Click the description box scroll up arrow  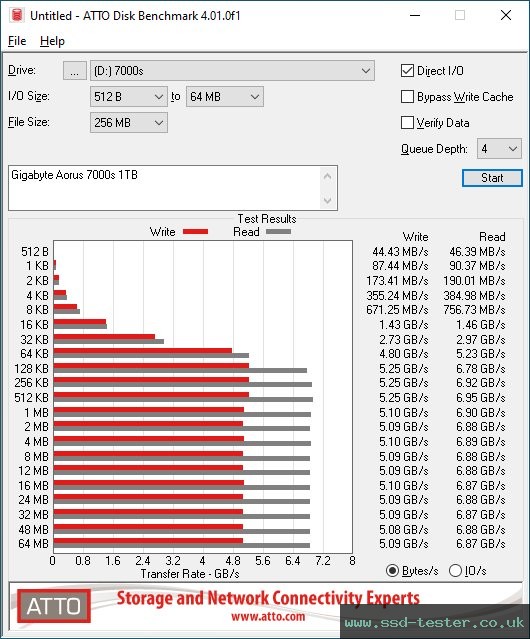coord(328,176)
